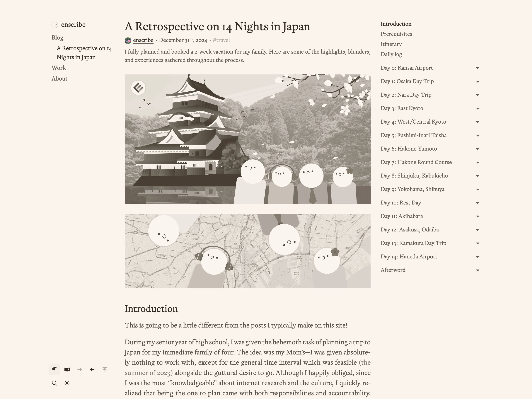Jump to Introduction in table of contents

click(396, 24)
